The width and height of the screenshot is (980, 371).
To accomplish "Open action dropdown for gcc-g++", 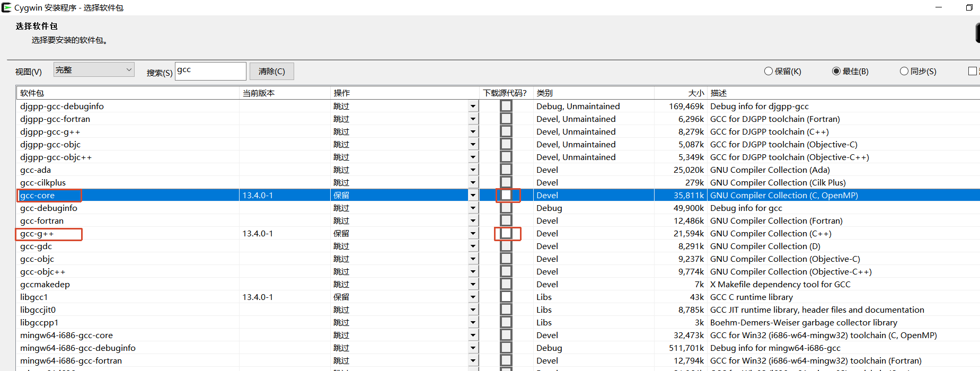I will [x=473, y=233].
